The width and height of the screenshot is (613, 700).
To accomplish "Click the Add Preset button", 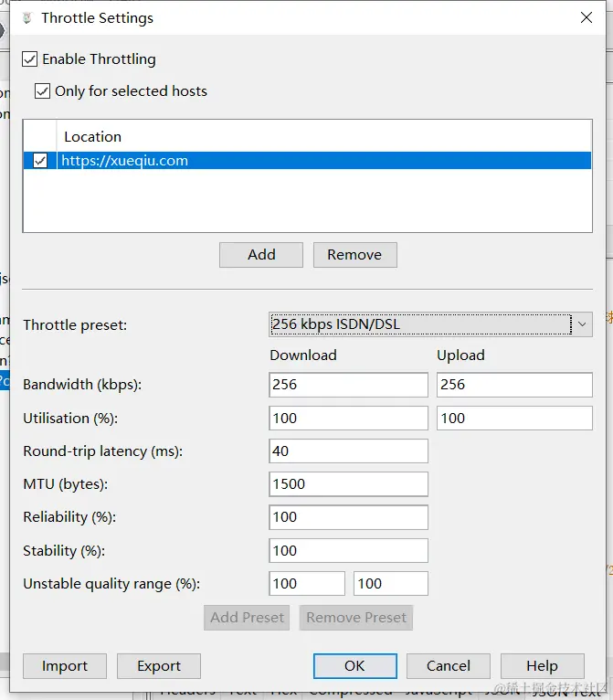I will tap(247, 618).
